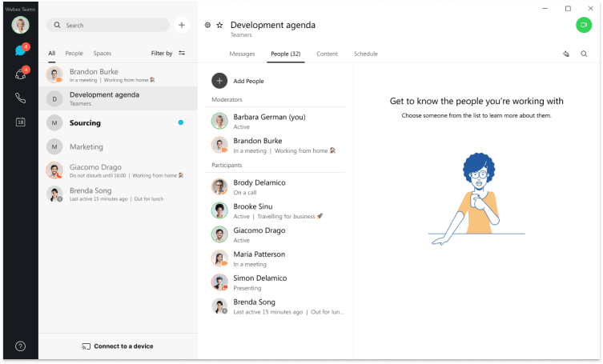This screenshot has height=364, width=603.
Task: Click the Add People plus circle
Action: [x=219, y=81]
